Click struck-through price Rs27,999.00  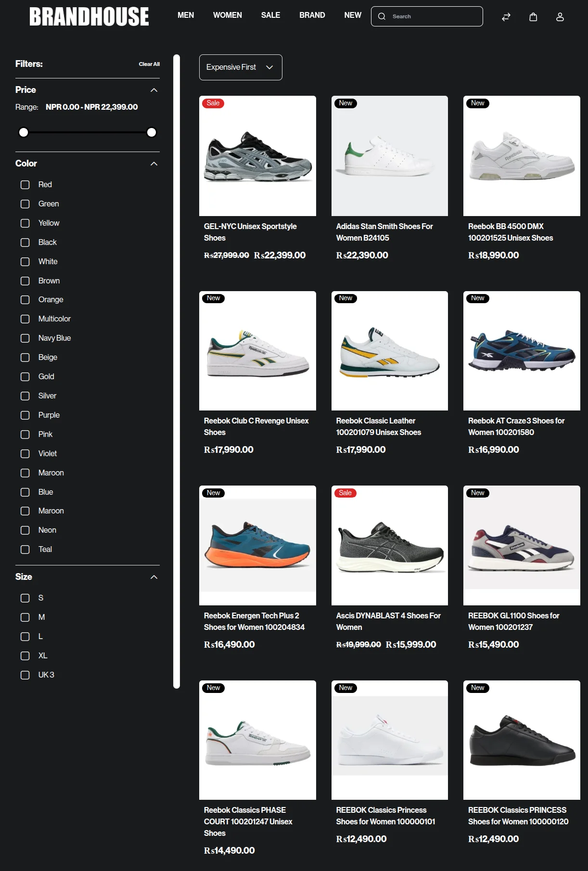point(226,255)
